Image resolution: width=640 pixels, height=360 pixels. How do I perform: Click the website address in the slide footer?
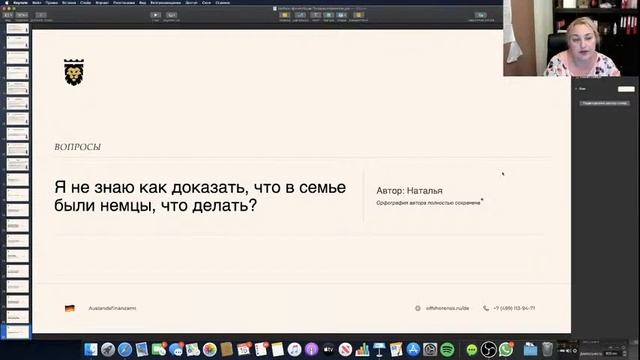(x=447, y=308)
